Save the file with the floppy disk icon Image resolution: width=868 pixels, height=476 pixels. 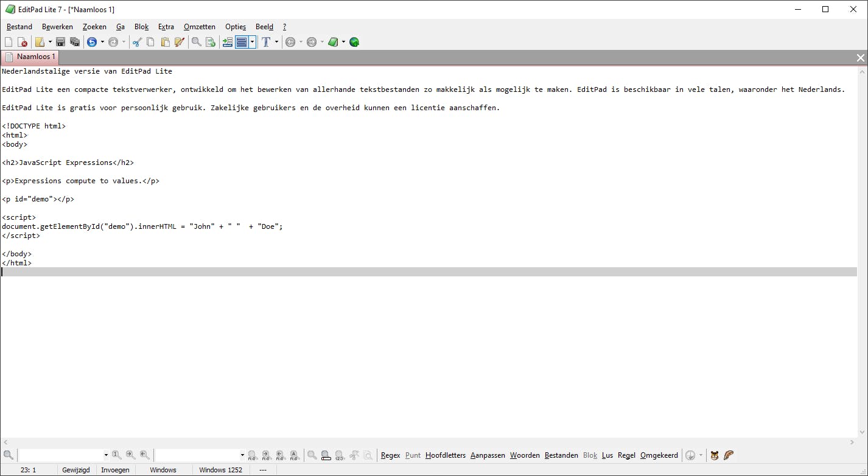[60, 42]
